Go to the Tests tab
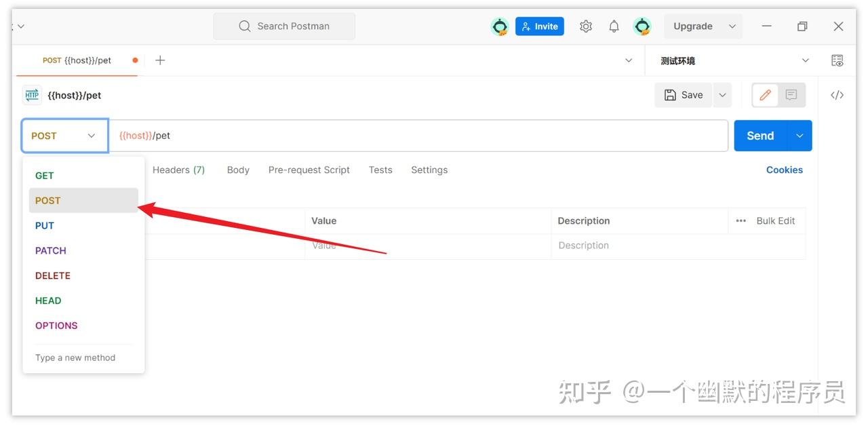 click(x=380, y=170)
